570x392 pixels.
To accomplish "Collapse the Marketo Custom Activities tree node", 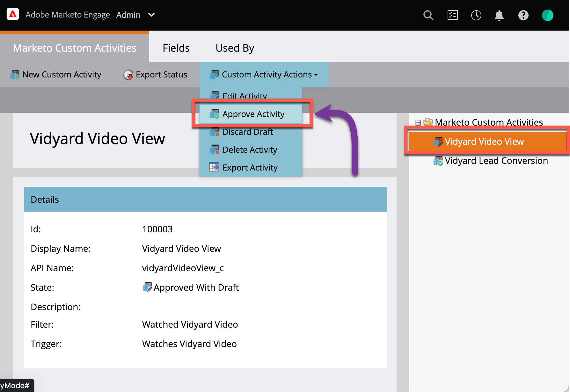I will [418, 122].
